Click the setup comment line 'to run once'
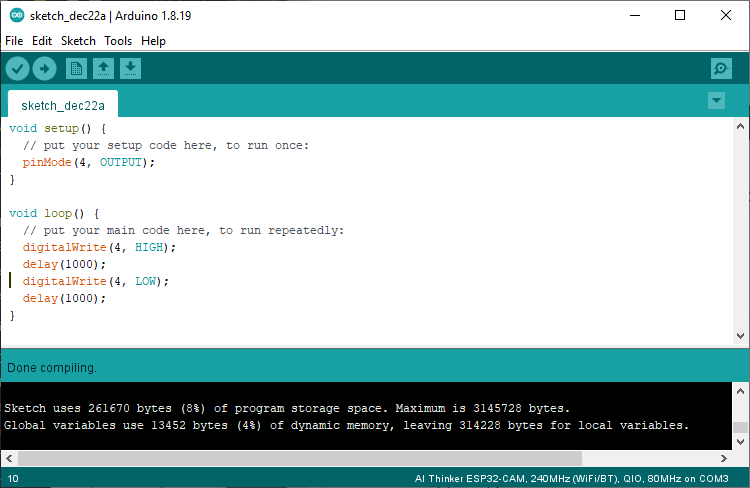This screenshot has height=488, width=750. click(166, 145)
